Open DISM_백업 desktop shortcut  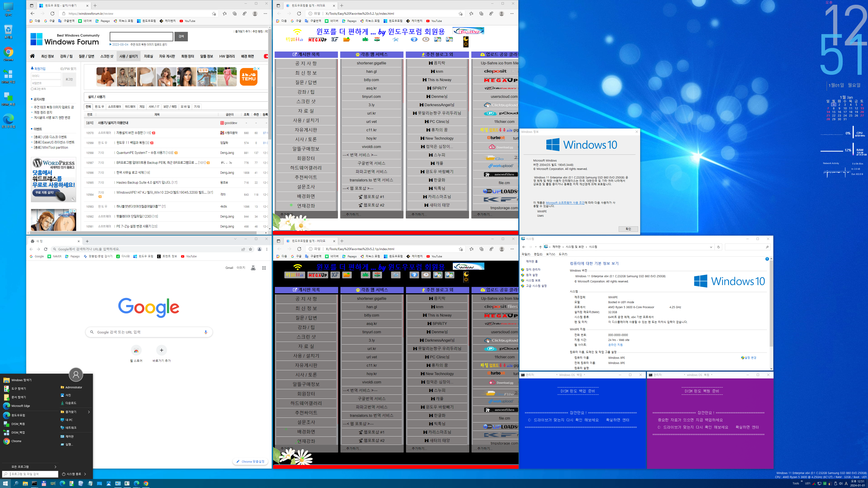click(x=8, y=76)
